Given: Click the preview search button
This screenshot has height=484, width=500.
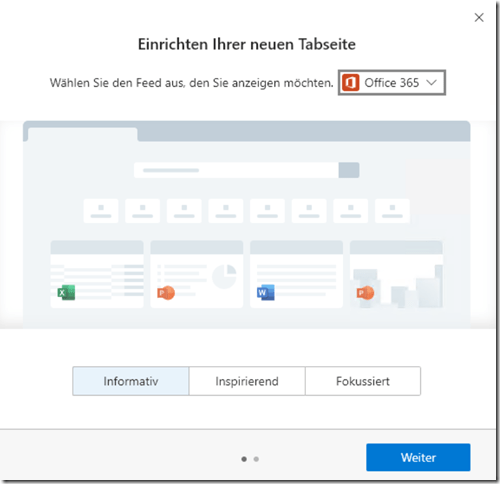Looking at the screenshot, I should click(349, 170).
